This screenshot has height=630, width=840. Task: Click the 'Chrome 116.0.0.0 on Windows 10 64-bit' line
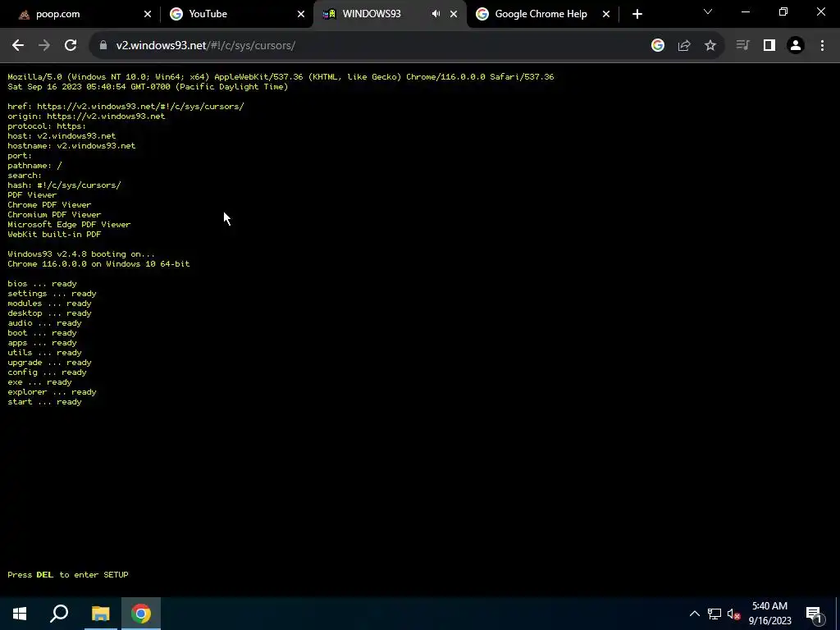(x=98, y=263)
